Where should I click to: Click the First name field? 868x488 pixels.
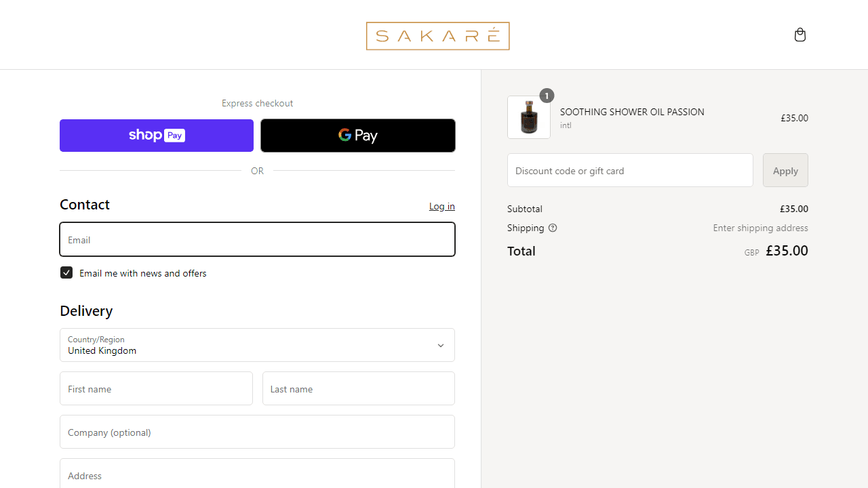156,388
